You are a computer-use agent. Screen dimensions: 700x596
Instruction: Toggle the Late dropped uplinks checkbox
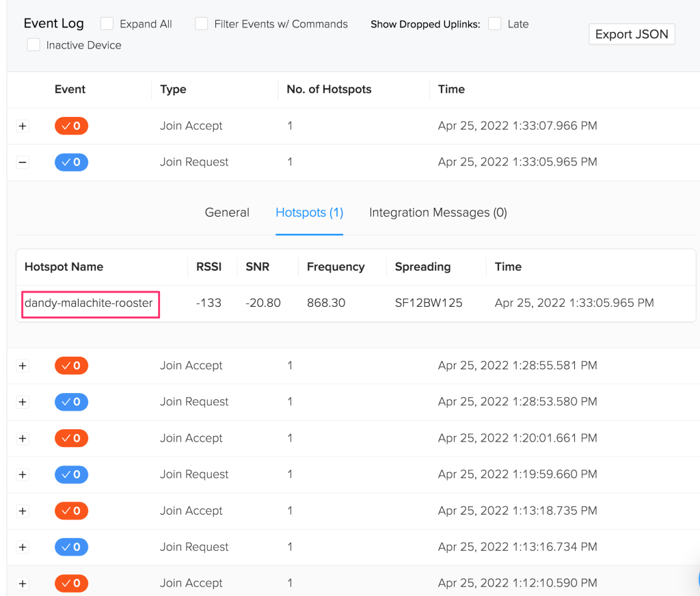(x=494, y=24)
